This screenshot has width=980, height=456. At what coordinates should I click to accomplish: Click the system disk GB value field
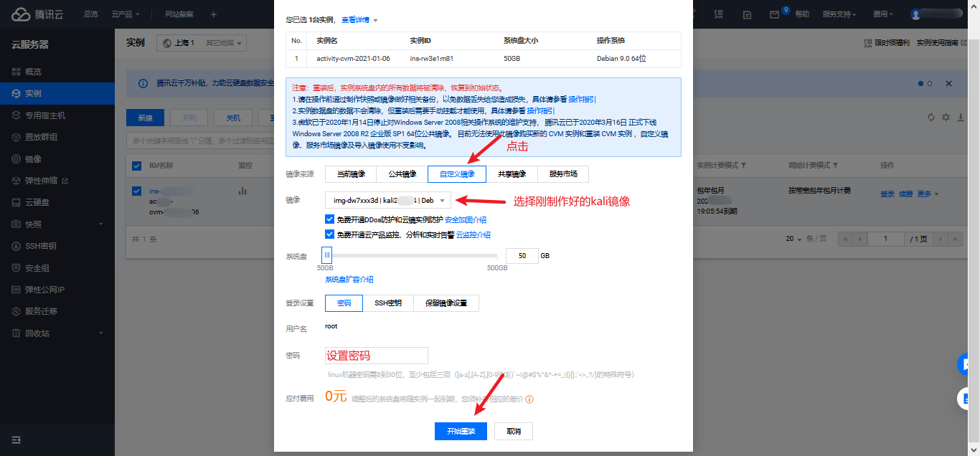pyautogui.click(x=522, y=255)
